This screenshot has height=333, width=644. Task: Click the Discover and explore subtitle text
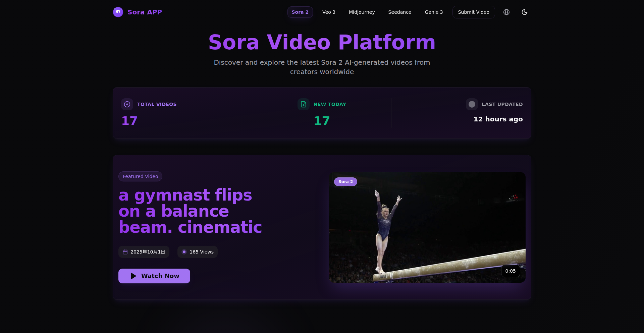tap(322, 67)
